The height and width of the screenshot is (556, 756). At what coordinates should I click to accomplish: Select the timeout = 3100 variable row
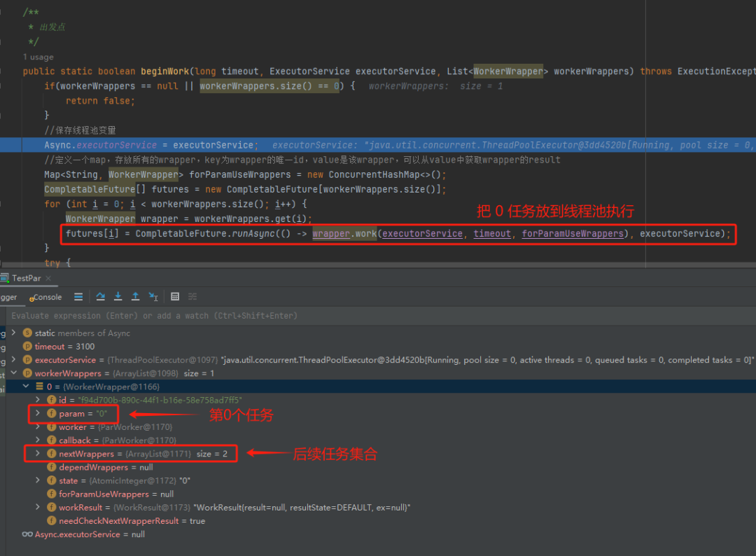(x=381, y=346)
